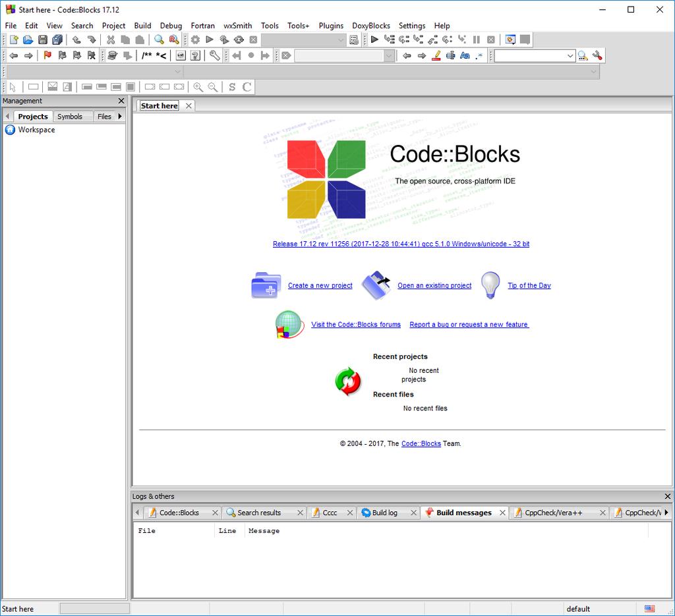Viewport: 675px width, 616px height.
Task: Click the Nassi Shneiderman zoom in icon
Action: pos(198,87)
